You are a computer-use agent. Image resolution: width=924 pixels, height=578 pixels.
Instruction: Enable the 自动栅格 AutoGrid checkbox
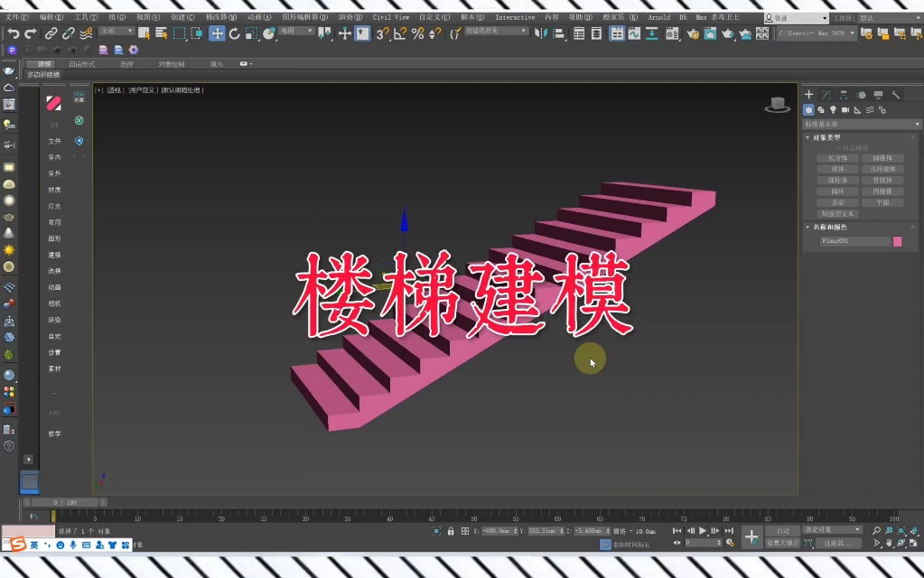coord(836,147)
